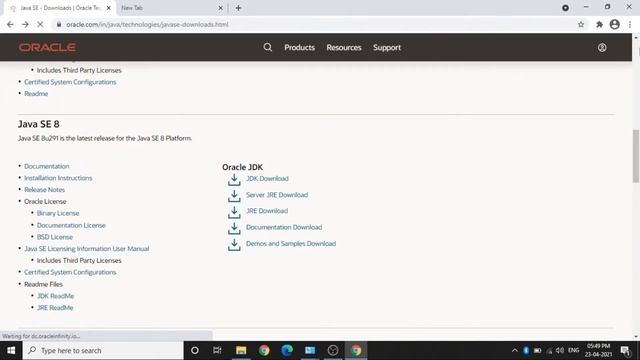Click Demos and Samples Download link
Viewport: 640px width, 360px height.
click(291, 243)
